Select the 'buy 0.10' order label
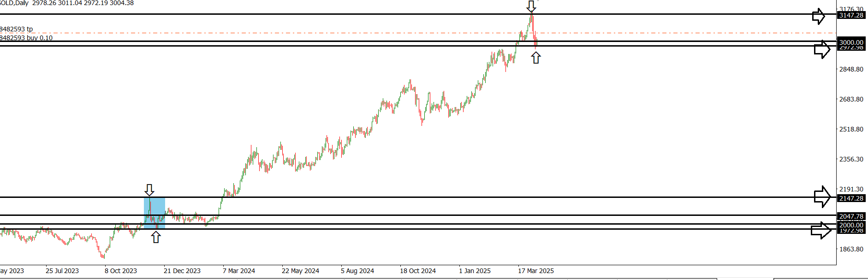 pyautogui.click(x=26, y=38)
